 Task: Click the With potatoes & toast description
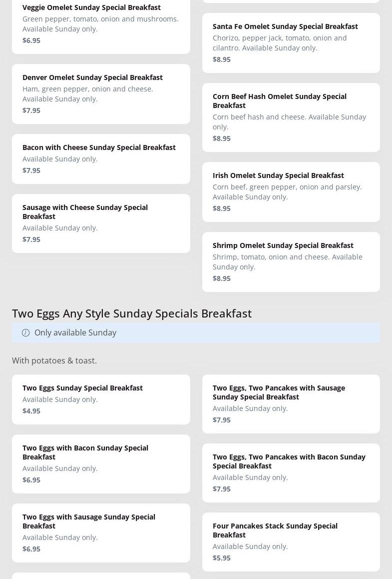point(54,360)
